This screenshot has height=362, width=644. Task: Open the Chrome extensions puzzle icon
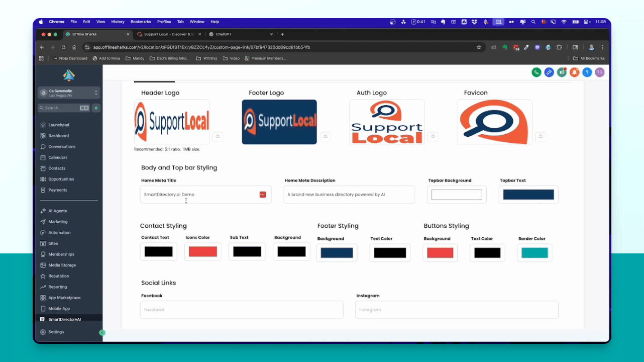pyautogui.click(x=559, y=47)
